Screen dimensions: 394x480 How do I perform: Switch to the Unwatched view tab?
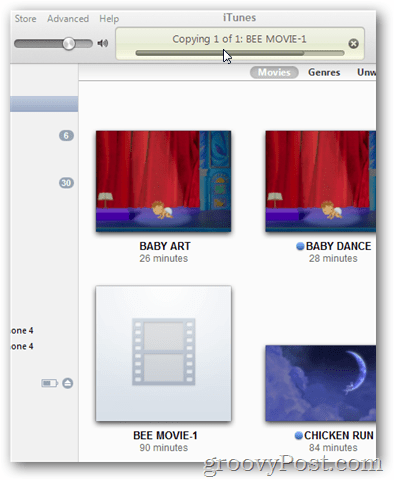click(366, 72)
